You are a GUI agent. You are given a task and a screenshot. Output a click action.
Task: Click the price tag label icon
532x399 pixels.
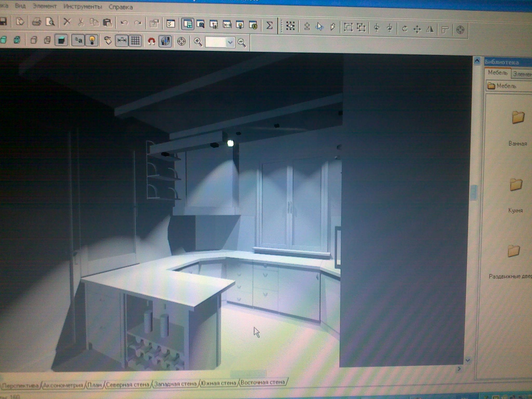(108, 41)
